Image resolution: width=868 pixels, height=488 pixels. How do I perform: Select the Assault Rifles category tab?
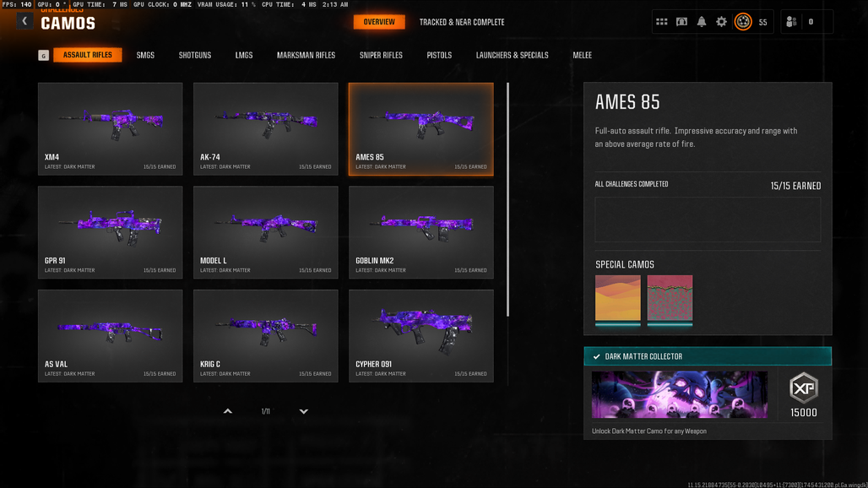click(x=88, y=55)
